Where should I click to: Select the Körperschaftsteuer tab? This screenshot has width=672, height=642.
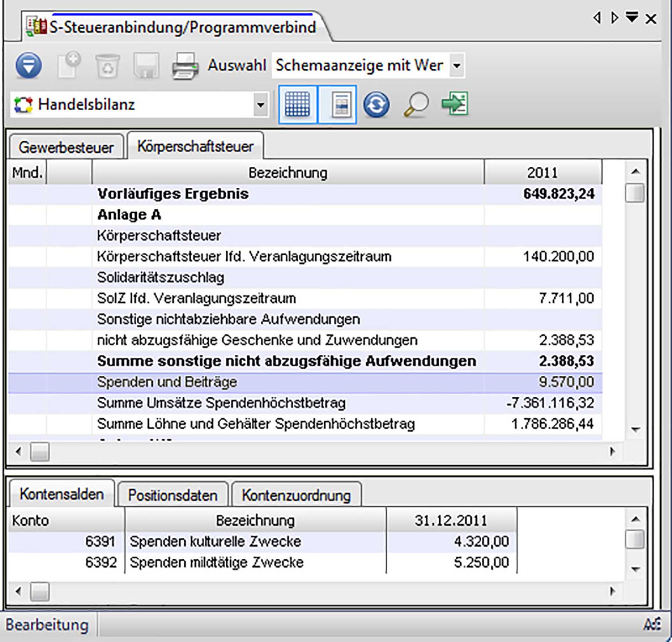195,146
